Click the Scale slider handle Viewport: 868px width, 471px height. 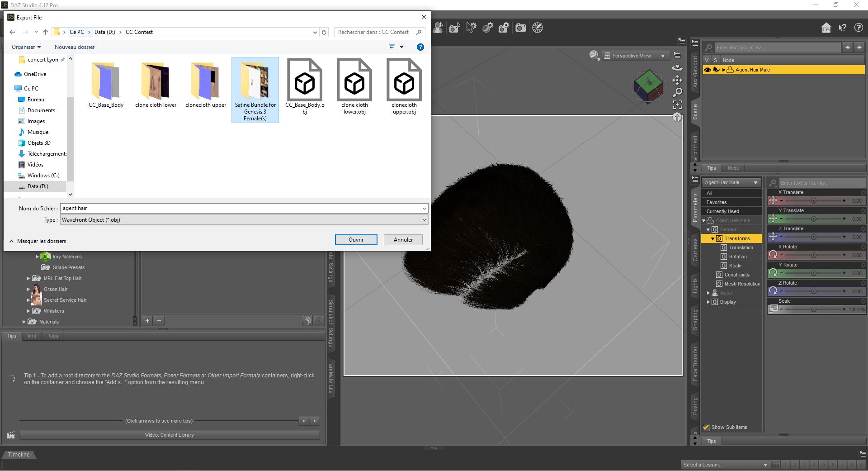(x=813, y=309)
